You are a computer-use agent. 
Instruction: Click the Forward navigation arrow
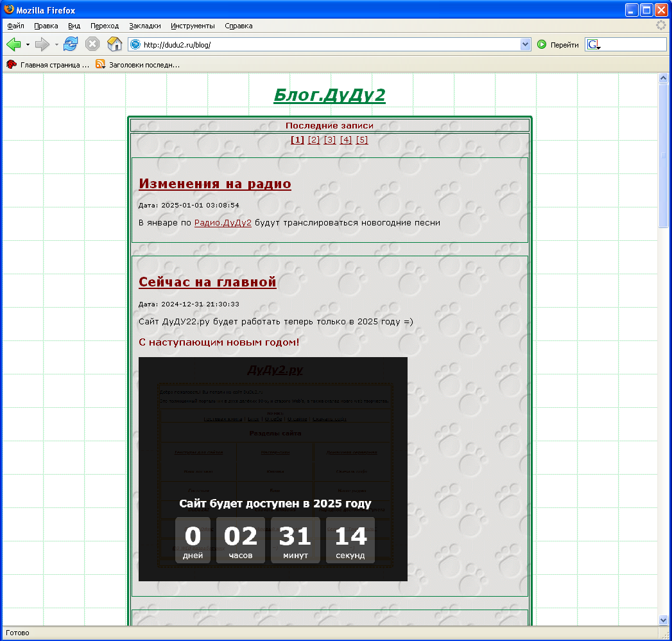pyautogui.click(x=42, y=44)
